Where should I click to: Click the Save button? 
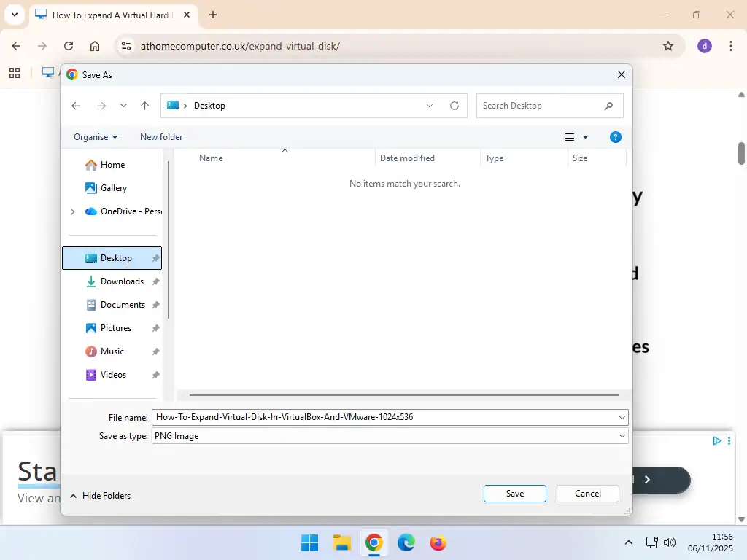click(514, 493)
